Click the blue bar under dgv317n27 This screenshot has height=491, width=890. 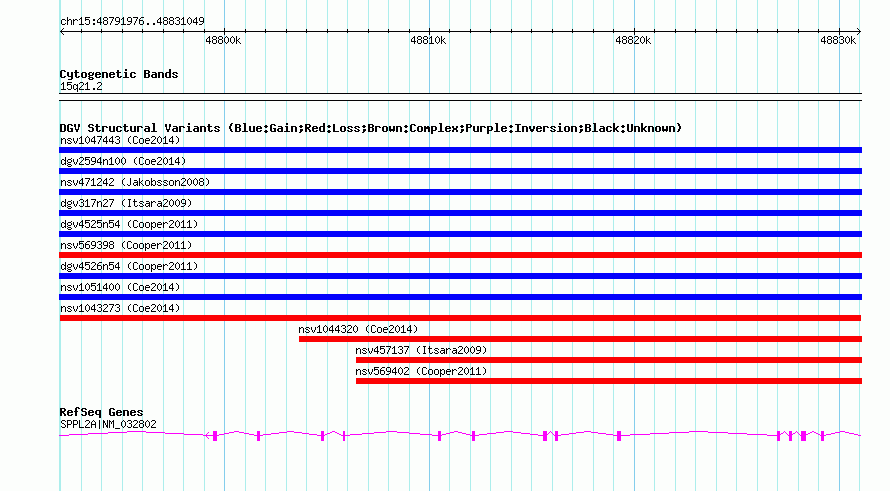coord(460,213)
